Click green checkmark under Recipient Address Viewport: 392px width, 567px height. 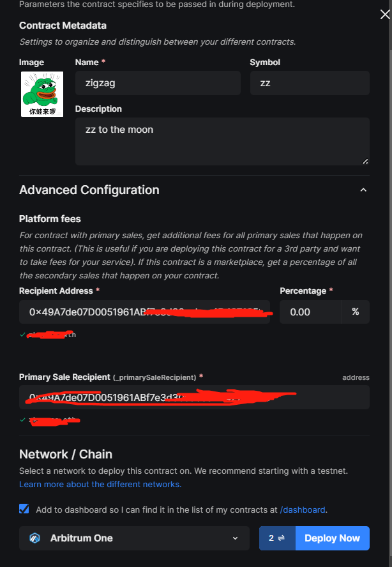point(22,335)
